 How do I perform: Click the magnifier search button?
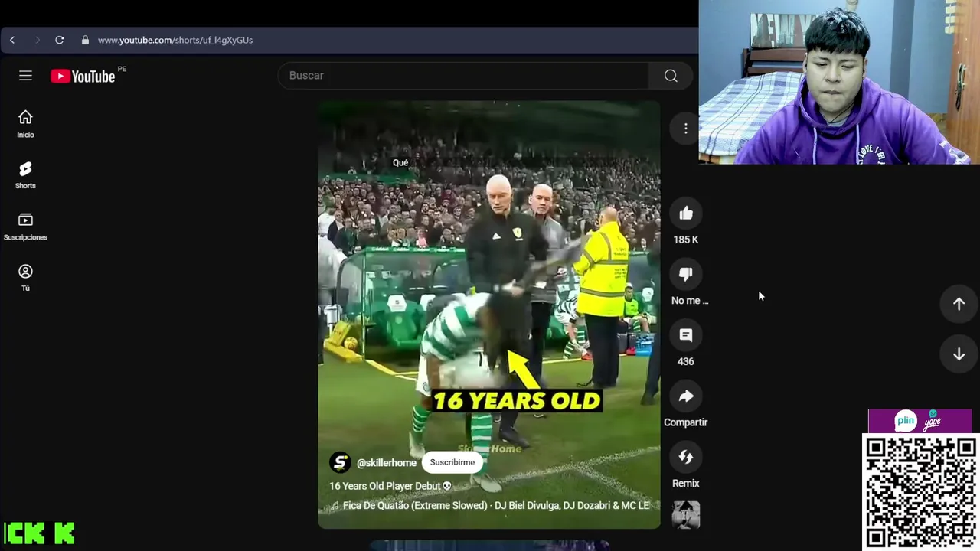tap(671, 75)
